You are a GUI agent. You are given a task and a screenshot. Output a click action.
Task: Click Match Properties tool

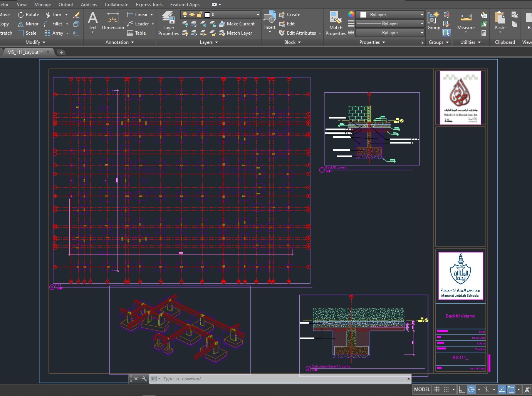tap(336, 23)
